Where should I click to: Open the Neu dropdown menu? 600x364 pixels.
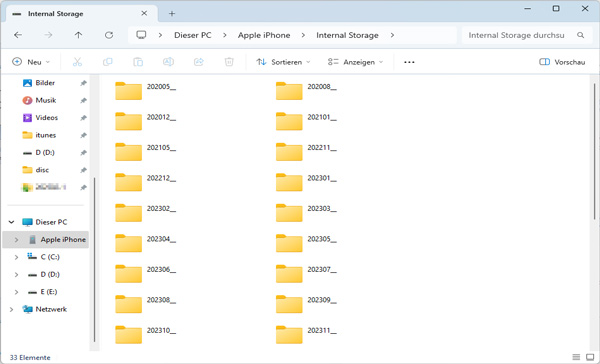click(x=31, y=62)
